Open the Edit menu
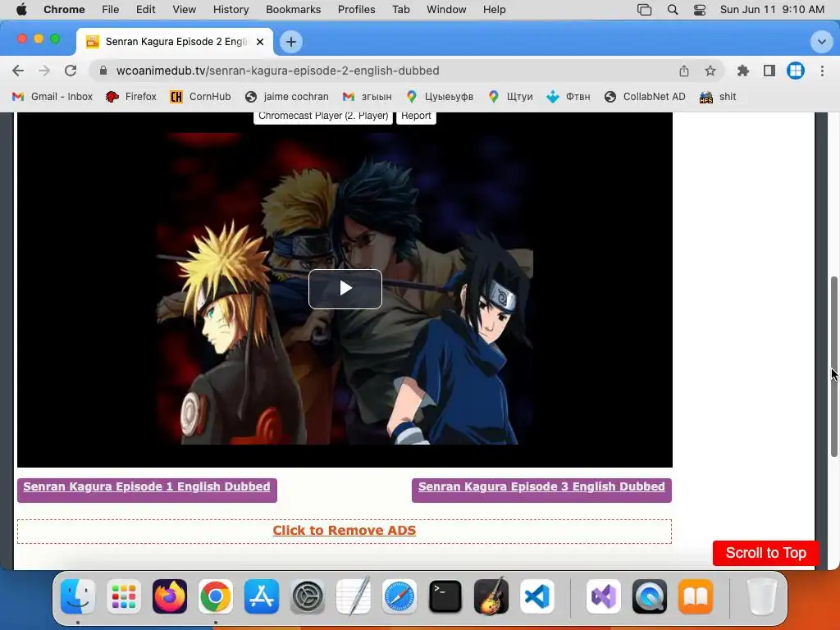Image resolution: width=840 pixels, height=630 pixels. [x=146, y=10]
